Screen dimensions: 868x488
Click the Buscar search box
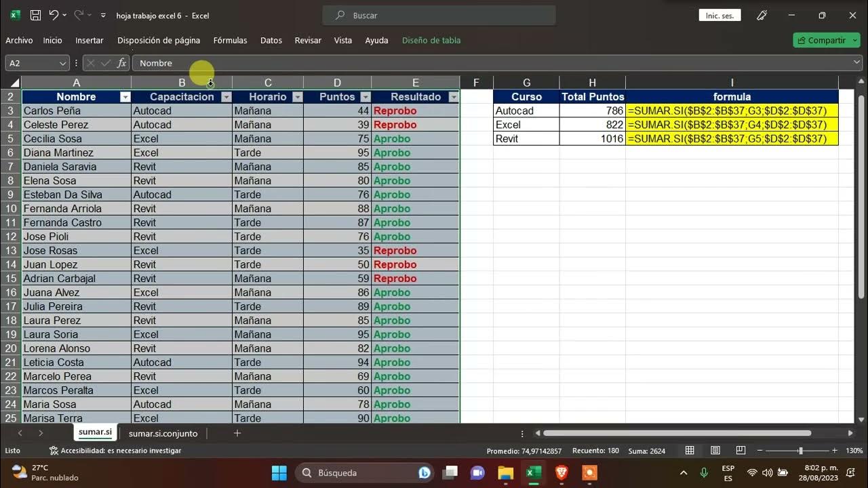pos(439,15)
